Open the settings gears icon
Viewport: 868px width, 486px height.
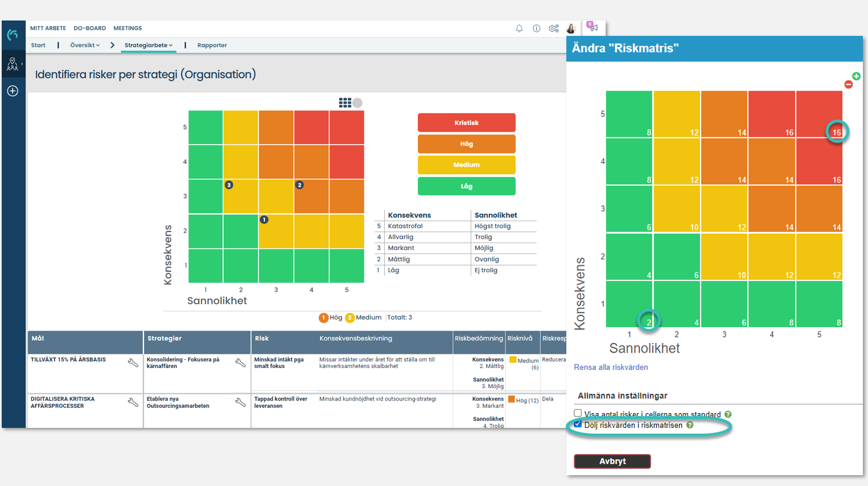click(x=554, y=28)
